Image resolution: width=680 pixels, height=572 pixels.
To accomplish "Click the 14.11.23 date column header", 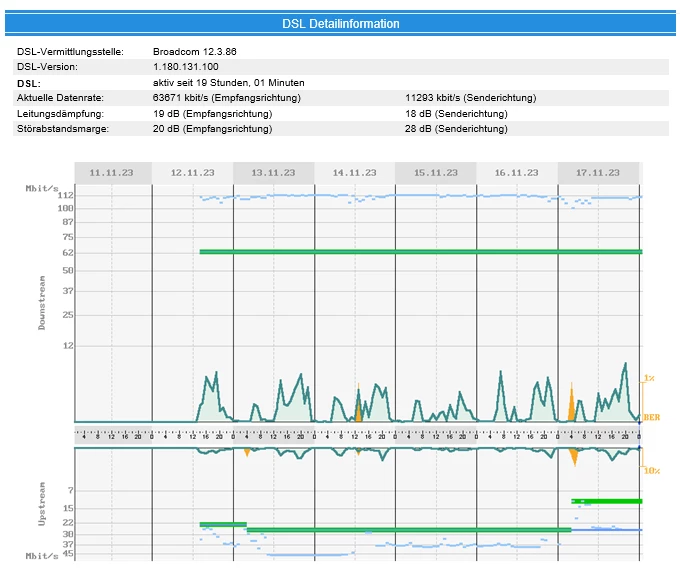I will pos(355,173).
